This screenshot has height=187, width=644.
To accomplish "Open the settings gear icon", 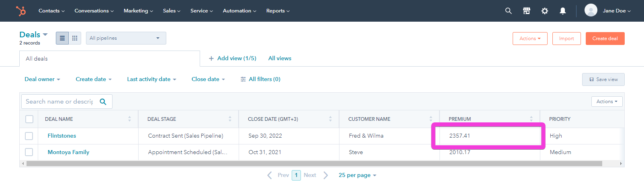I will tap(544, 11).
